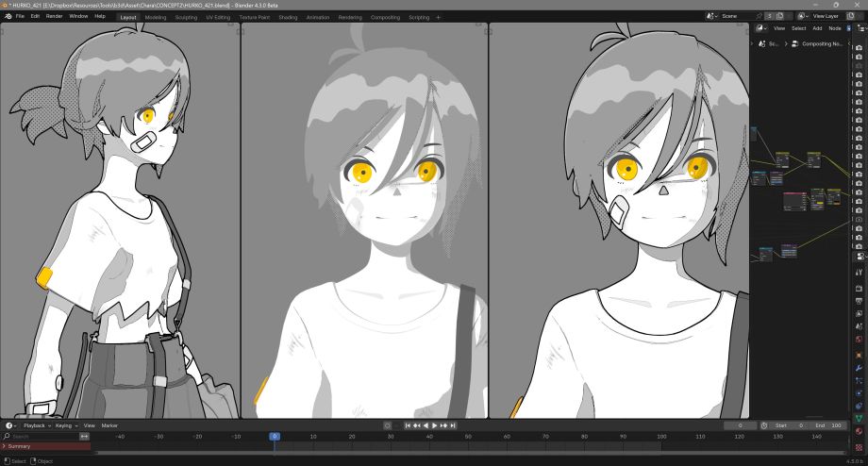Screen dimensions: 868x466
Task: Toggle the use preview range clock icon
Action: [763, 425]
